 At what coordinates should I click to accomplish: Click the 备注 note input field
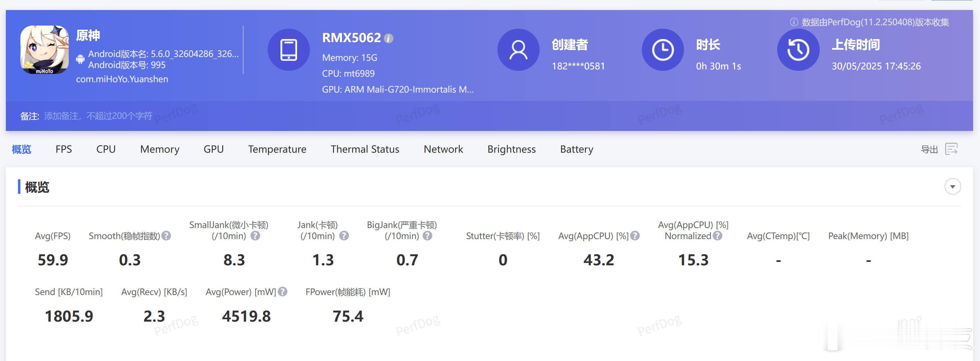click(x=98, y=116)
